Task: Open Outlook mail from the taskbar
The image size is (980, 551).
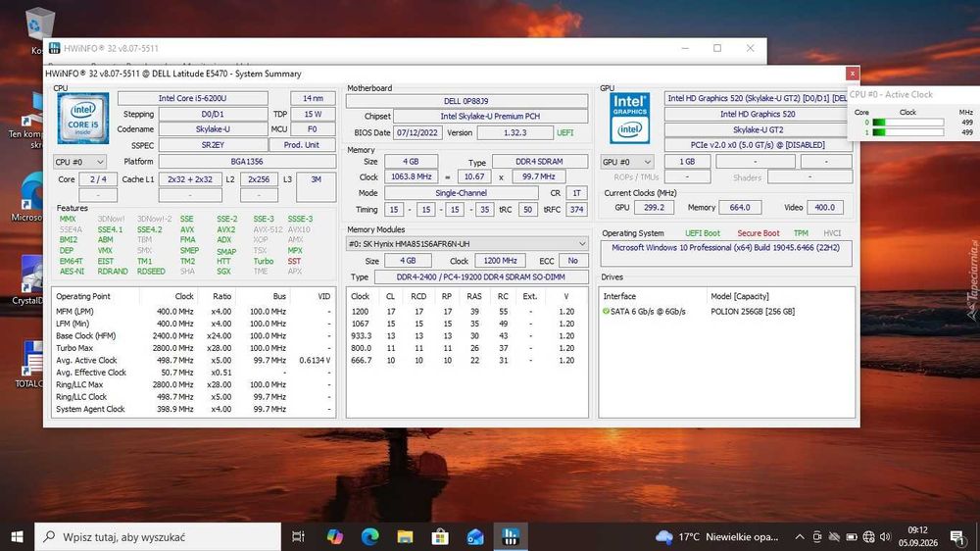Action: click(475, 536)
